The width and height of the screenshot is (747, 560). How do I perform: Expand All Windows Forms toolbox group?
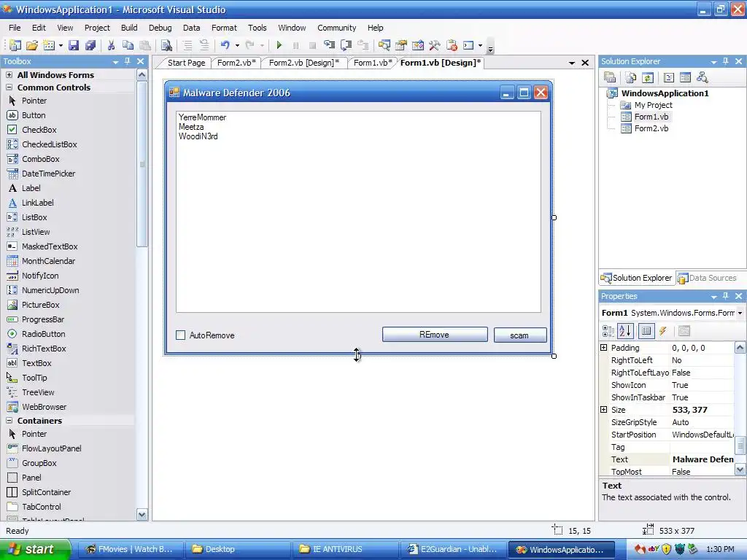(9, 75)
